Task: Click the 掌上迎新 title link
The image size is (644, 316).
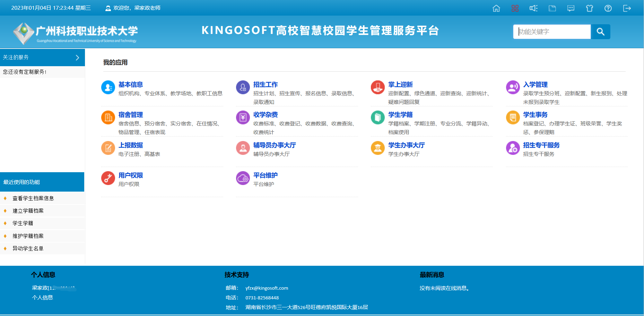Action: point(400,85)
